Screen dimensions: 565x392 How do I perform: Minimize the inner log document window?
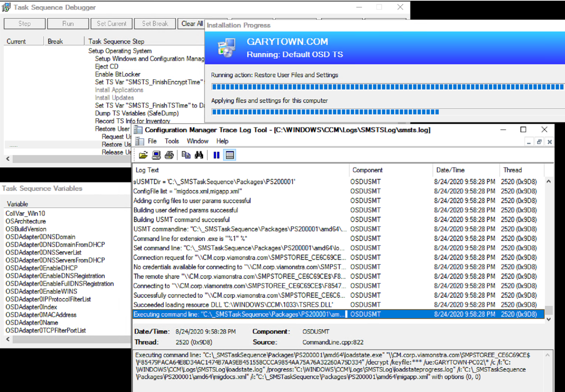click(x=529, y=142)
